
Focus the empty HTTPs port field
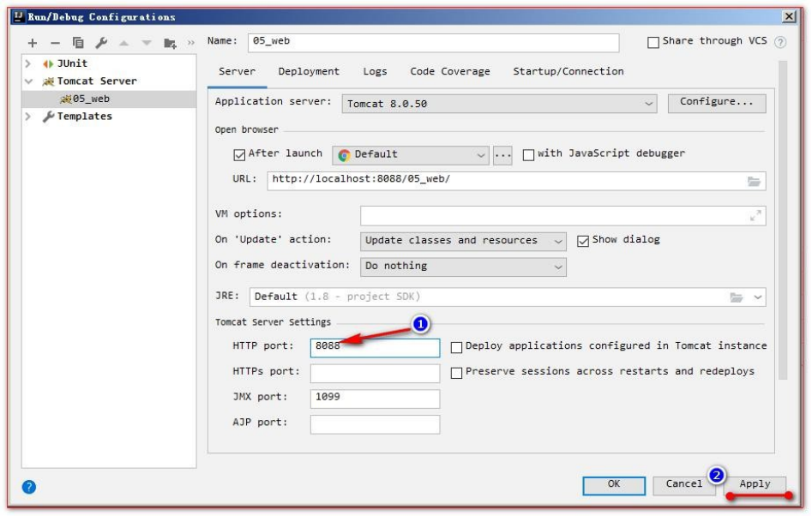coord(375,373)
